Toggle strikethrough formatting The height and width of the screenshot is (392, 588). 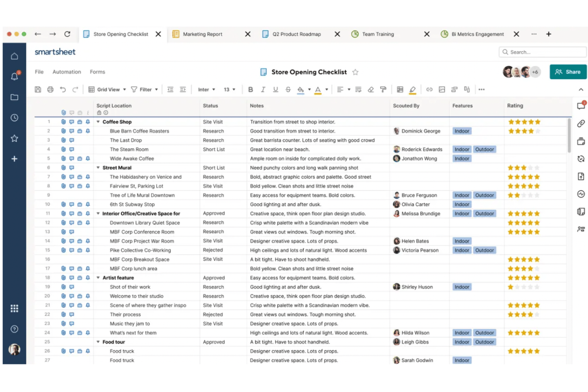pyautogui.click(x=288, y=89)
